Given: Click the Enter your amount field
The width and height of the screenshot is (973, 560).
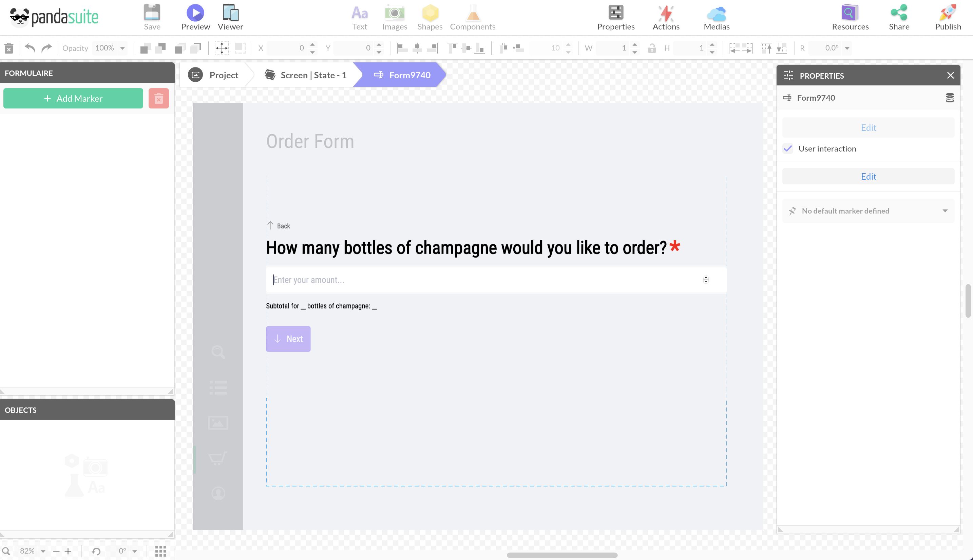Looking at the screenshot, I should click(x=485, y=280).
